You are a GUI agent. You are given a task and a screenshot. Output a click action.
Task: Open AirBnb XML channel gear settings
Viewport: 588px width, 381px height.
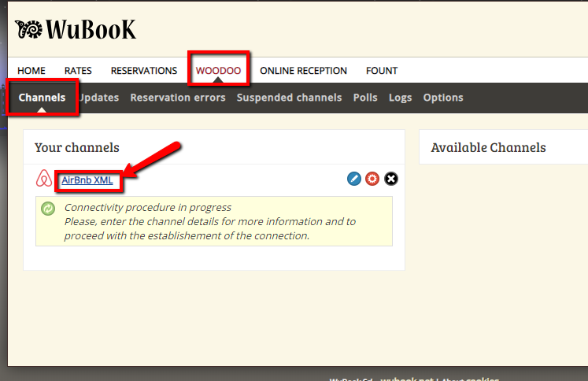(372, 179)
